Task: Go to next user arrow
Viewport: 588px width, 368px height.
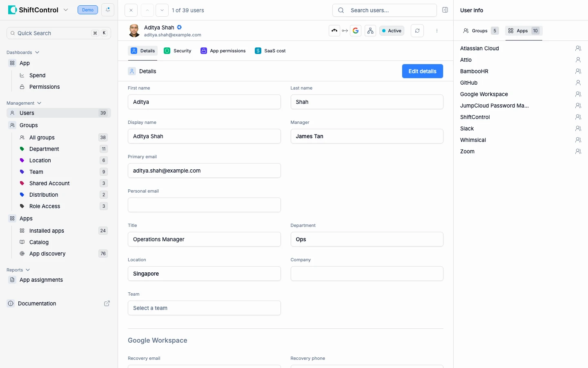Action: 162,10
